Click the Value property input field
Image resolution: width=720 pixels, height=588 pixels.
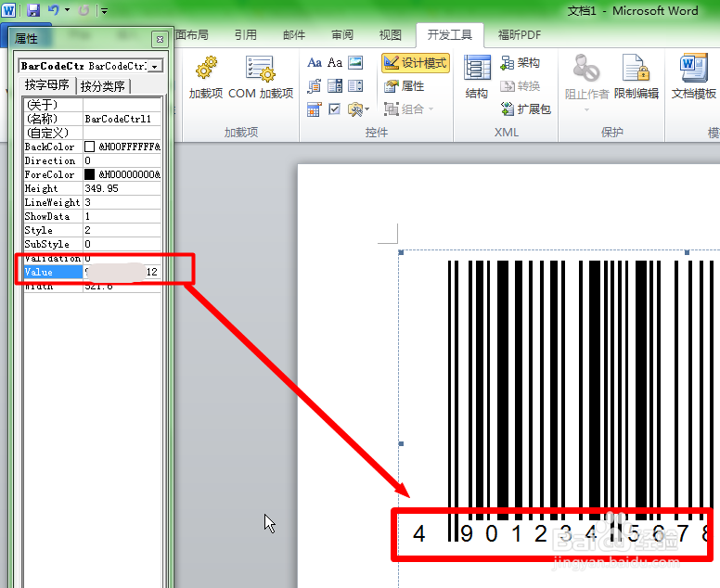pos(122,272)
